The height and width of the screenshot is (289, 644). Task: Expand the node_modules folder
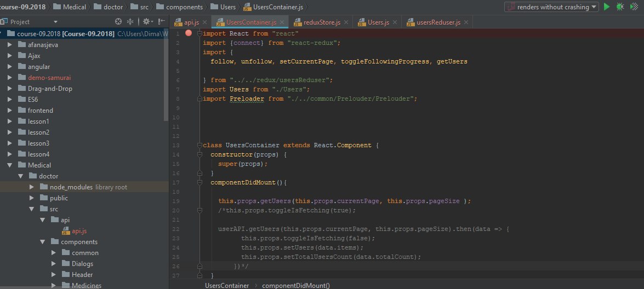pyautogui.click(x=32, y=187)
